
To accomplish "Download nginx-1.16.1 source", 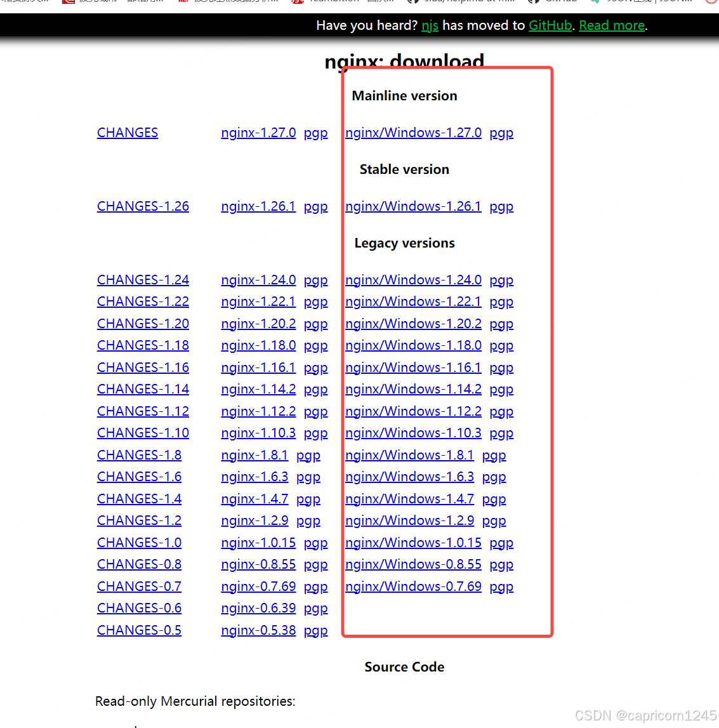I will coord(258,367).
